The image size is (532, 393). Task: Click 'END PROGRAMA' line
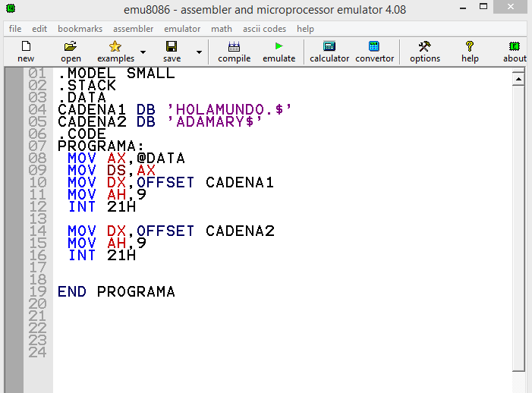pyautogui.click(x=116, y=291)
